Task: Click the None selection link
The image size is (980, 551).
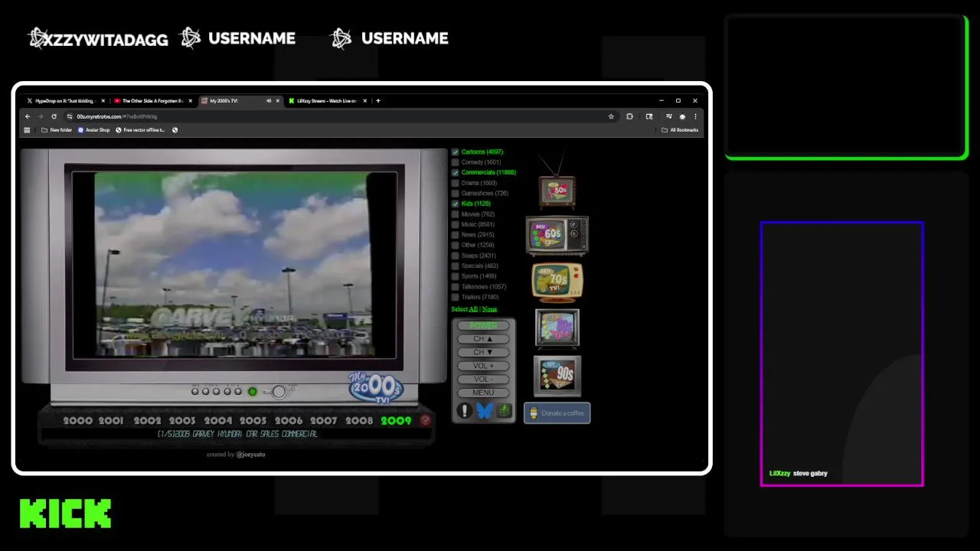Action: tap(489, 309)
